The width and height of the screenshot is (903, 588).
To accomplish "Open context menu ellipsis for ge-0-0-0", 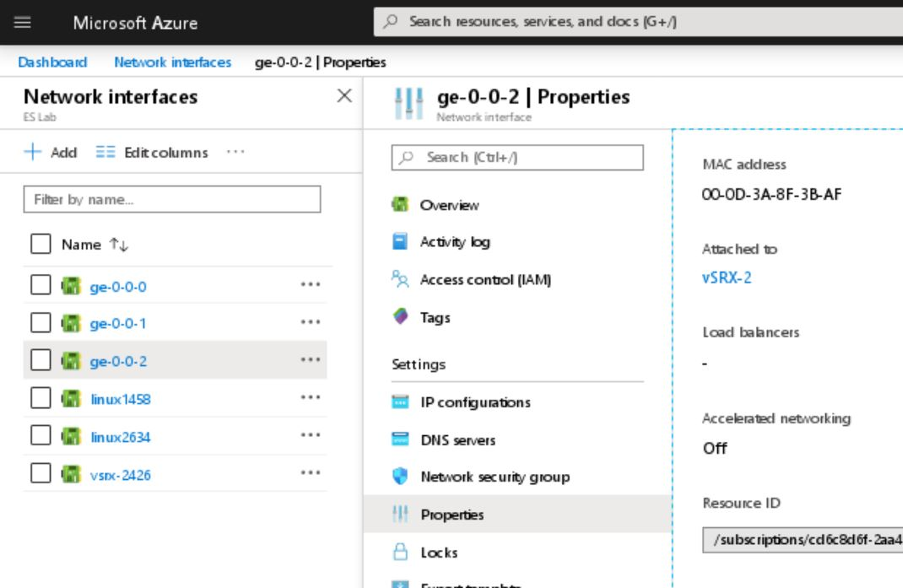I will [x=311, y=284].
